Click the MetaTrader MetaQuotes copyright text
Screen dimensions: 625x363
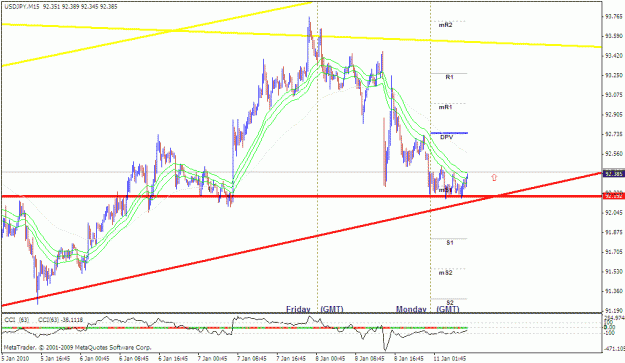[77, 347]
